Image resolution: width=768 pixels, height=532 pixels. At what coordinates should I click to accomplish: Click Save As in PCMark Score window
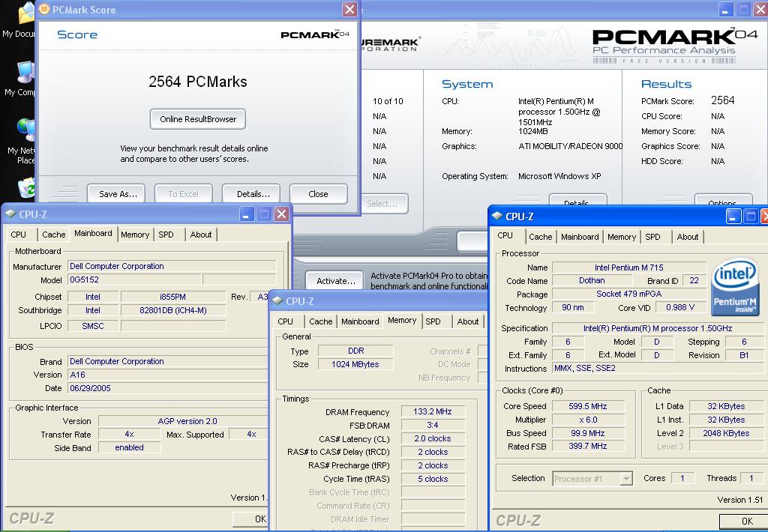[116, 194]
